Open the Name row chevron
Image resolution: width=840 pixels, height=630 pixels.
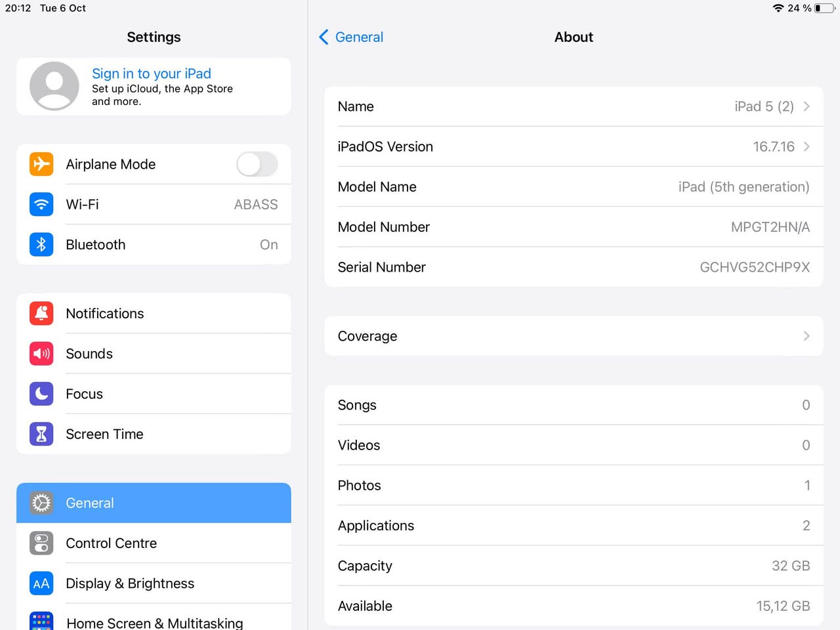(x=807, y=106)
